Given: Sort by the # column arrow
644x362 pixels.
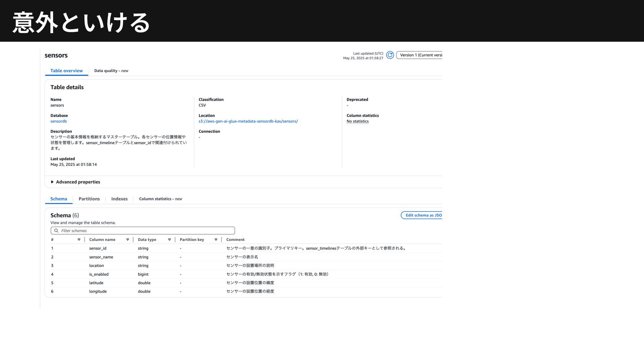Looking at the screenshot, I should 79,240.
